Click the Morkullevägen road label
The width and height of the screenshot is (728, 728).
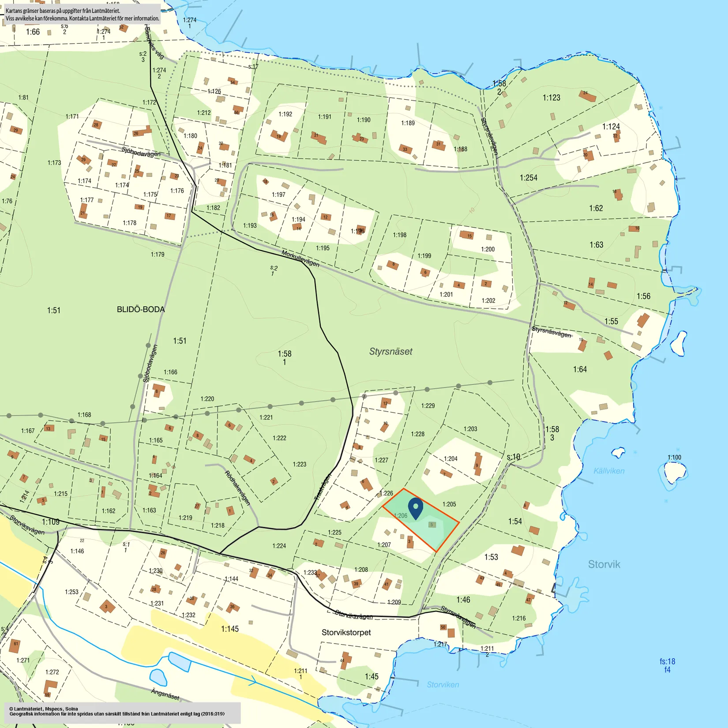(300, 258)
